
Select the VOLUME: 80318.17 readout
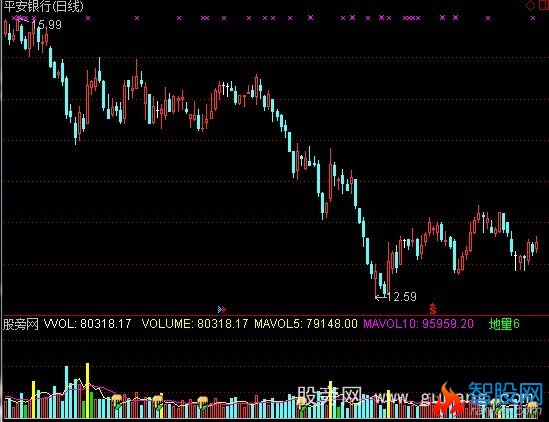[195, 324]
